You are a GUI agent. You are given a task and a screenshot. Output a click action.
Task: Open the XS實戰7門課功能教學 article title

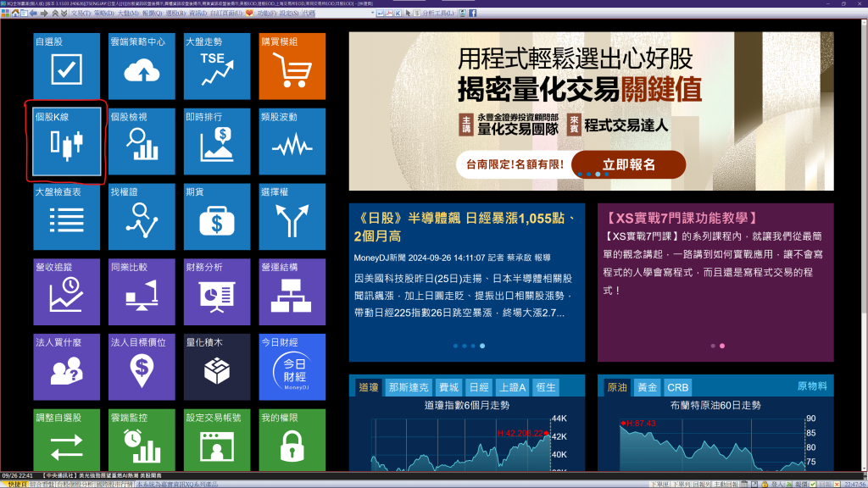682,218
